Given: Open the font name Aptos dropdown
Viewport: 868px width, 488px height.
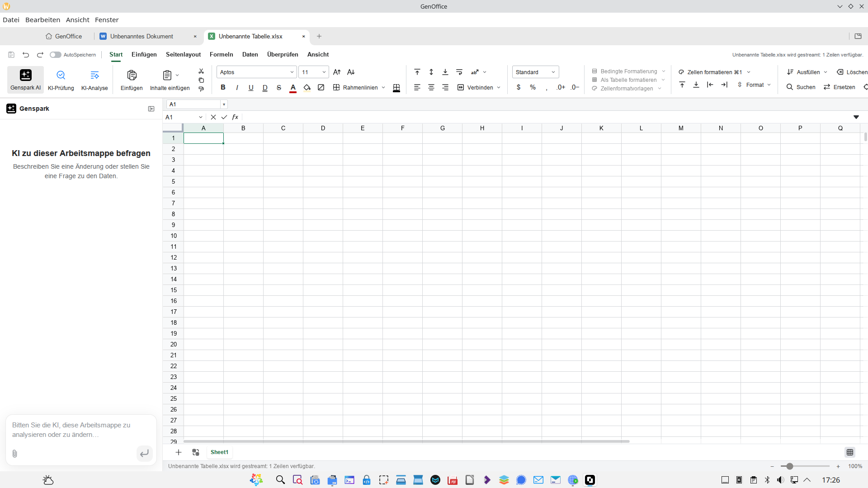Looking at the screenshot, I should (257, 72).
